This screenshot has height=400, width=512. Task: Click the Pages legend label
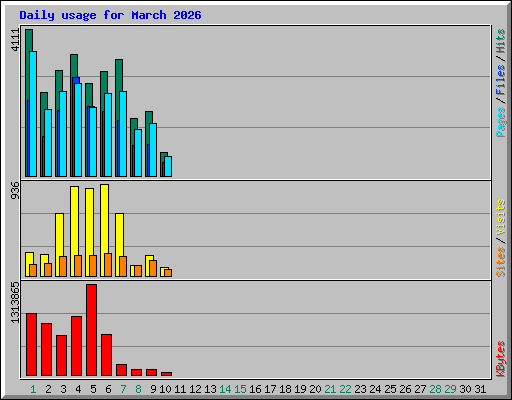coord(500,122)
